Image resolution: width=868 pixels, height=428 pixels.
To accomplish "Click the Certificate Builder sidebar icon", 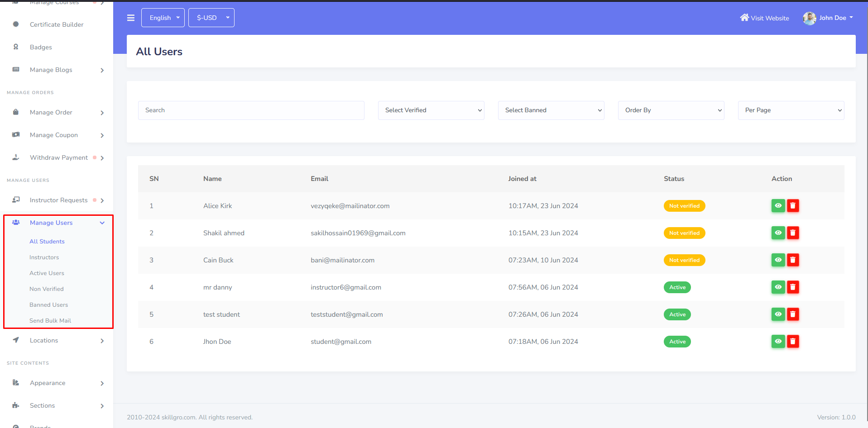I will click(16, 24).
